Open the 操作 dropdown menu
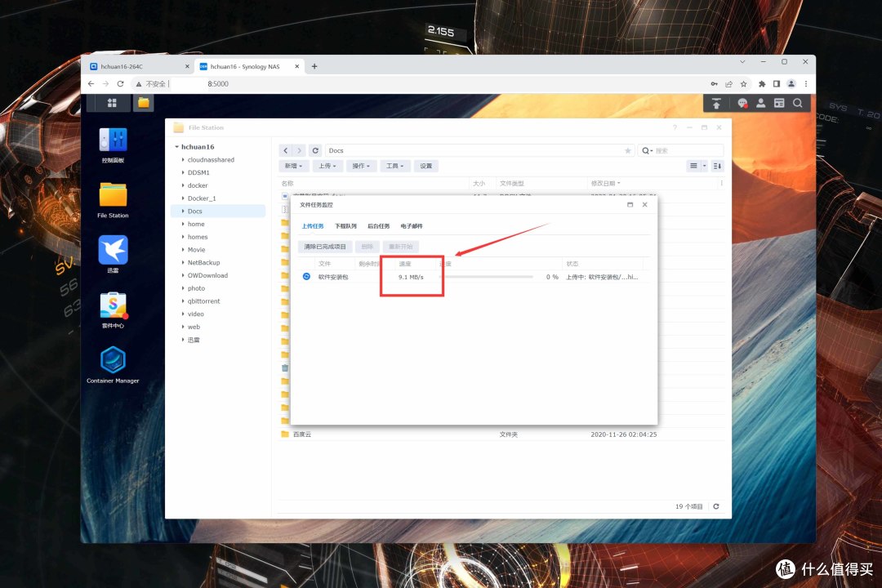The width and height of the screenshot is (882, 588). tap(361, 166)
